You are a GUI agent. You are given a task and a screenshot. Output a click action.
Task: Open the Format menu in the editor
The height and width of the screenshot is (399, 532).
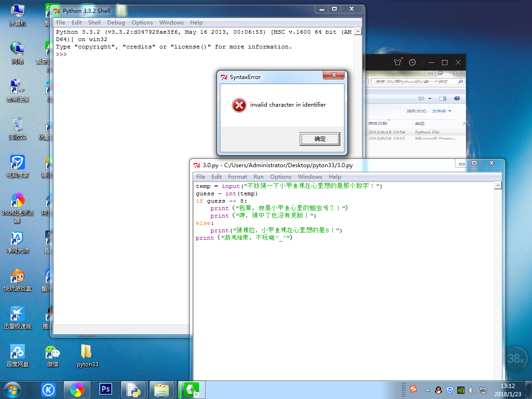pos(237,176)
